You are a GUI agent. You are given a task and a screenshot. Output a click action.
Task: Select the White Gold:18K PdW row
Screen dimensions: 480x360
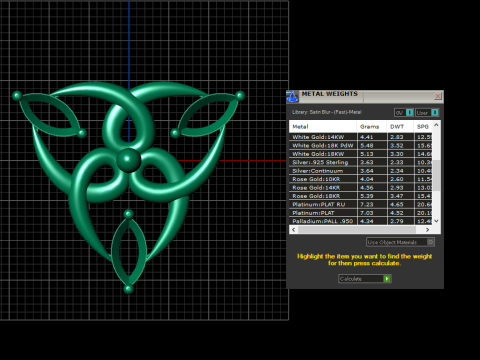(x=361, y=145)
